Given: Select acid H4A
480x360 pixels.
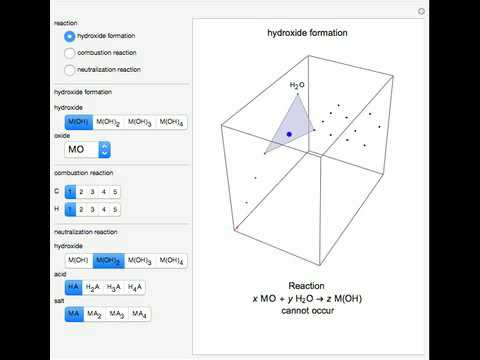Looking at the screenshot, I should tap(135, 287).
